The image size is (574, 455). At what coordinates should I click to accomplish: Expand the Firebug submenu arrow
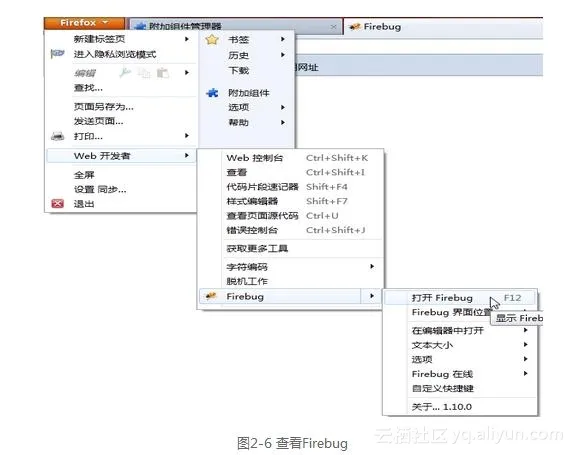(372, 295)
